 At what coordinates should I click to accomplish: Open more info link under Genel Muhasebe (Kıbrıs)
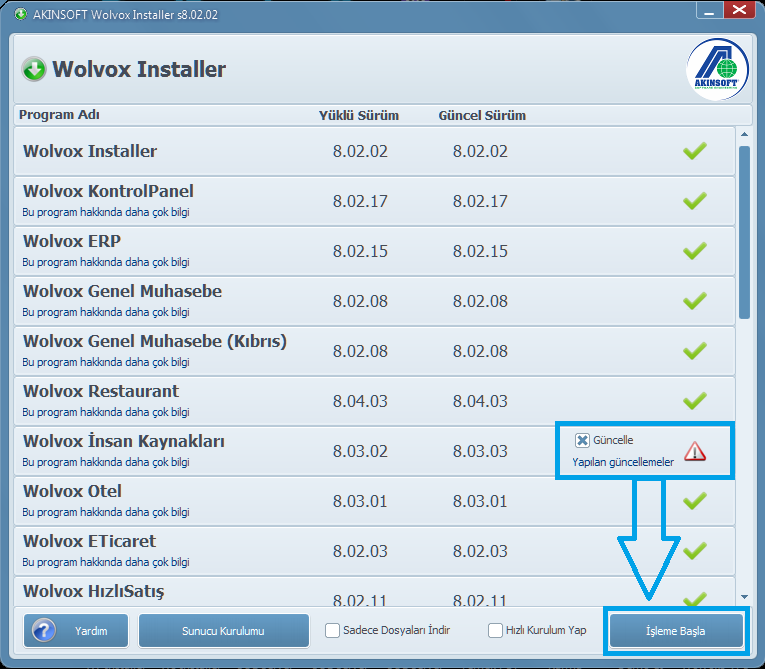[x=106, y=362]
